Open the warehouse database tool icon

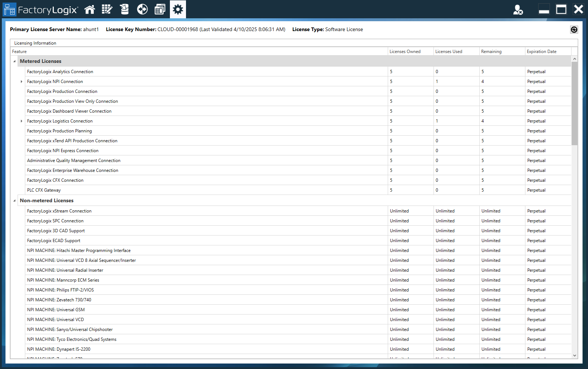(124, 9)
